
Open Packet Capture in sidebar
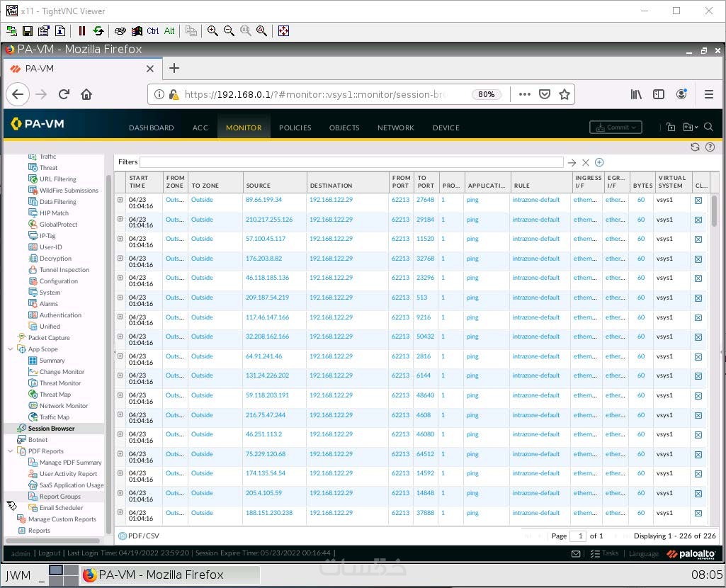click(x=49, y=338)
